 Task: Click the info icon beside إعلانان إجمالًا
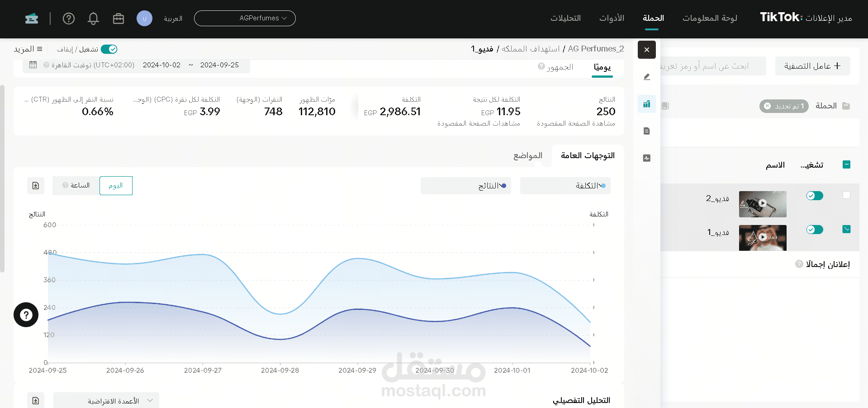point(799,264)
